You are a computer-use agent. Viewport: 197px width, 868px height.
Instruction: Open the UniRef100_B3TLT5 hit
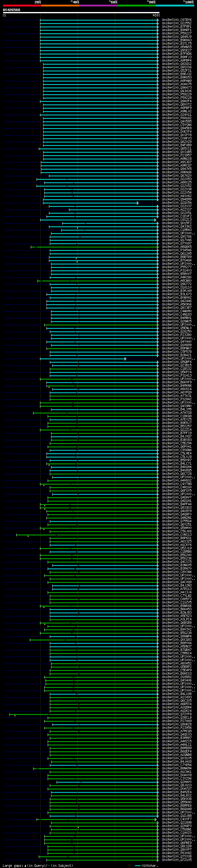pyautogui.click(x=176, y=43)
